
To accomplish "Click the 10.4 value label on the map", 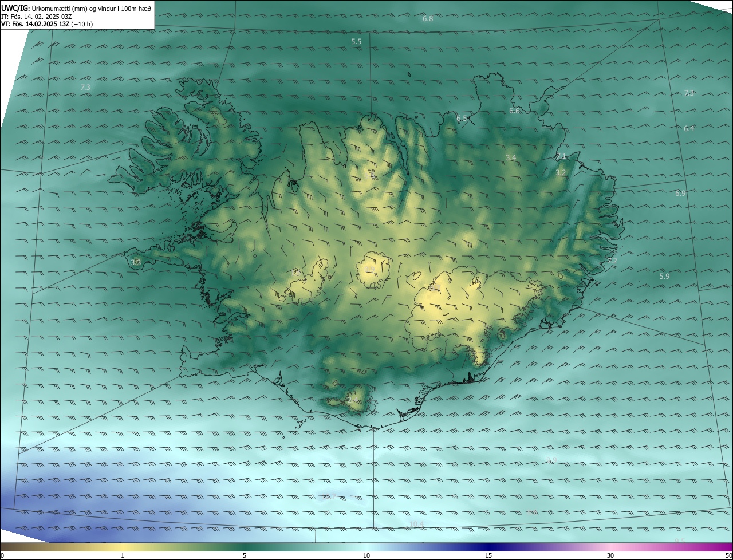I will point(417,524).
